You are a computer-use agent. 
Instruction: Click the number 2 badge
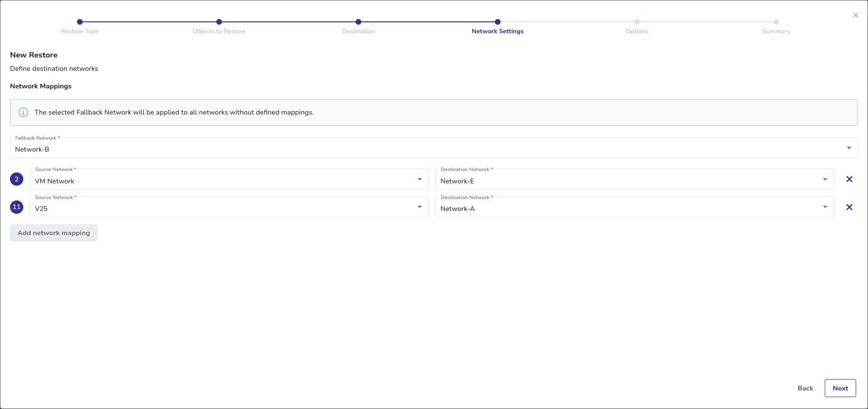click(17, 179)
